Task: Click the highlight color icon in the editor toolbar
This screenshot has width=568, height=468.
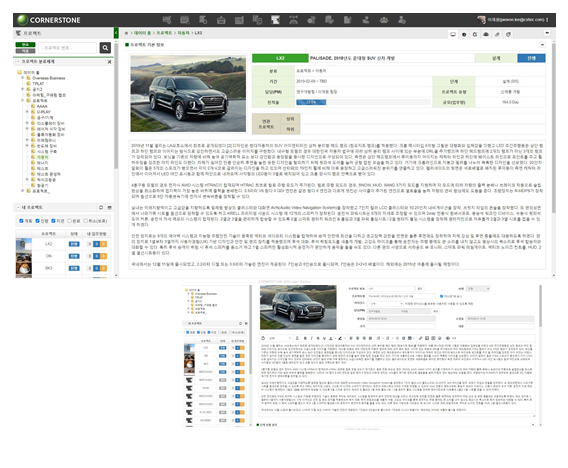Action: click(x=340, y=338)
